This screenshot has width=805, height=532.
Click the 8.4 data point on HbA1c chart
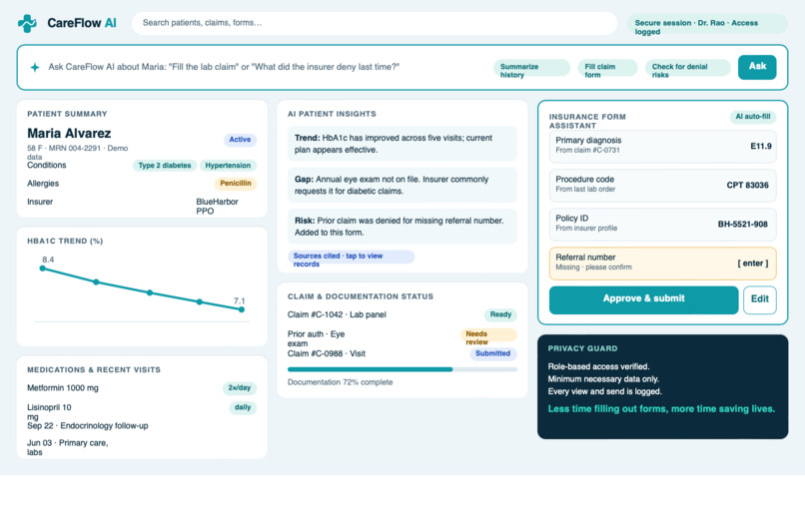tap(43, 268)
